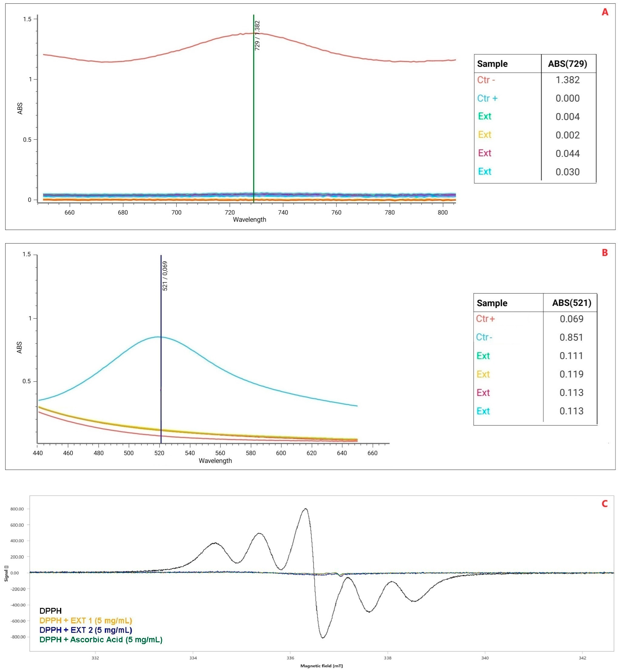Select the ABS(521) table header
The height and width of the screenshot is (672, 620).
pos(572,303)
